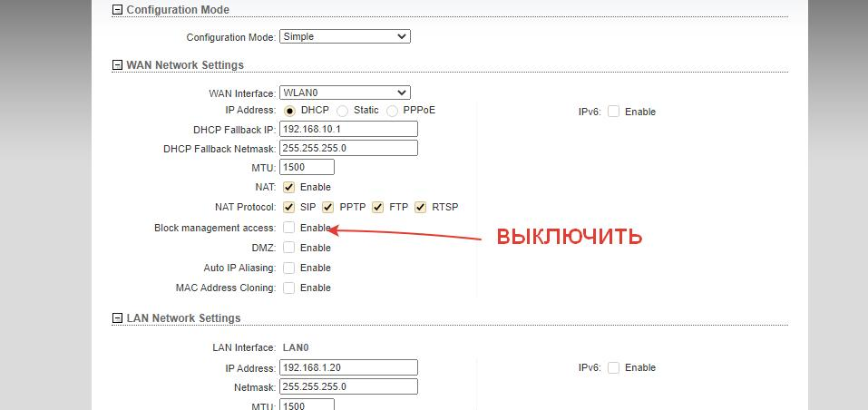Enable IPv6 in WAN settings

pyautogui.click(x=613, y=112)
